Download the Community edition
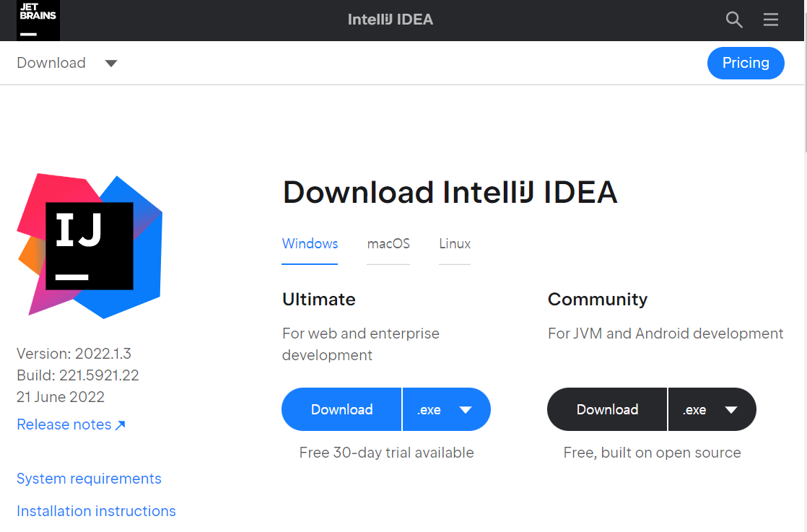 607,409
